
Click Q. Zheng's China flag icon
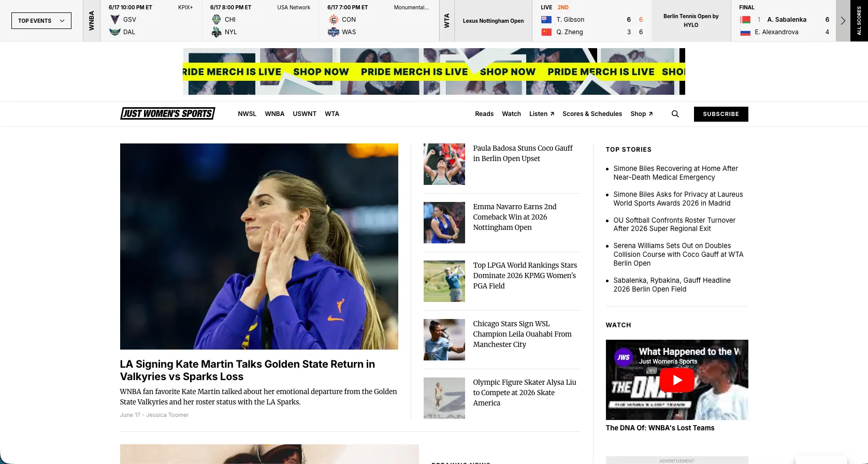(x=546, y=32)
